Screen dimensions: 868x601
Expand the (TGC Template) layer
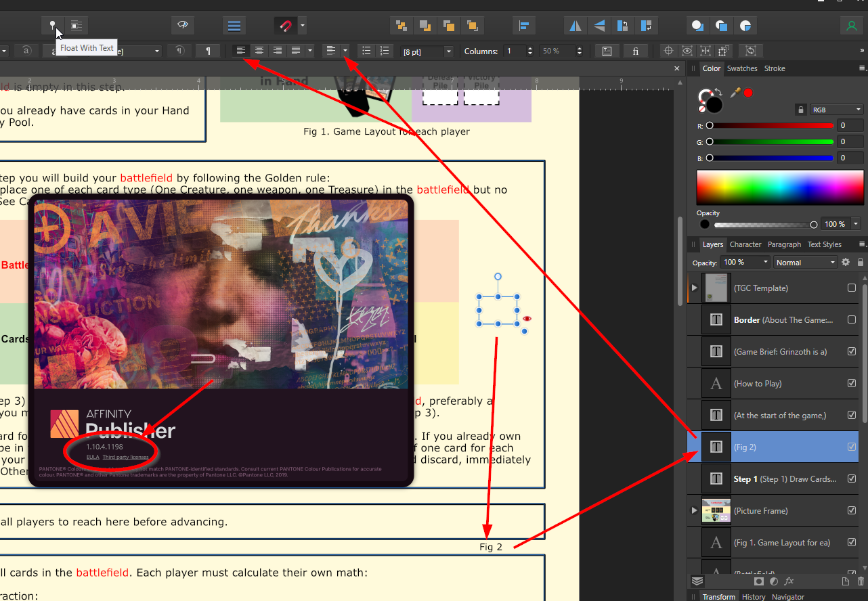(x=694, y=288)
